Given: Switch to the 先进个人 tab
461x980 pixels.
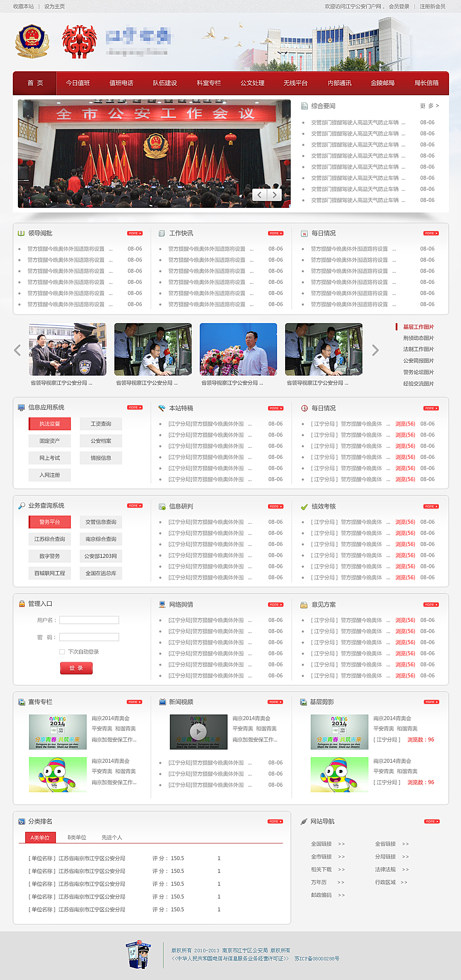Looking at the screenshot, I should coord(112,837).
